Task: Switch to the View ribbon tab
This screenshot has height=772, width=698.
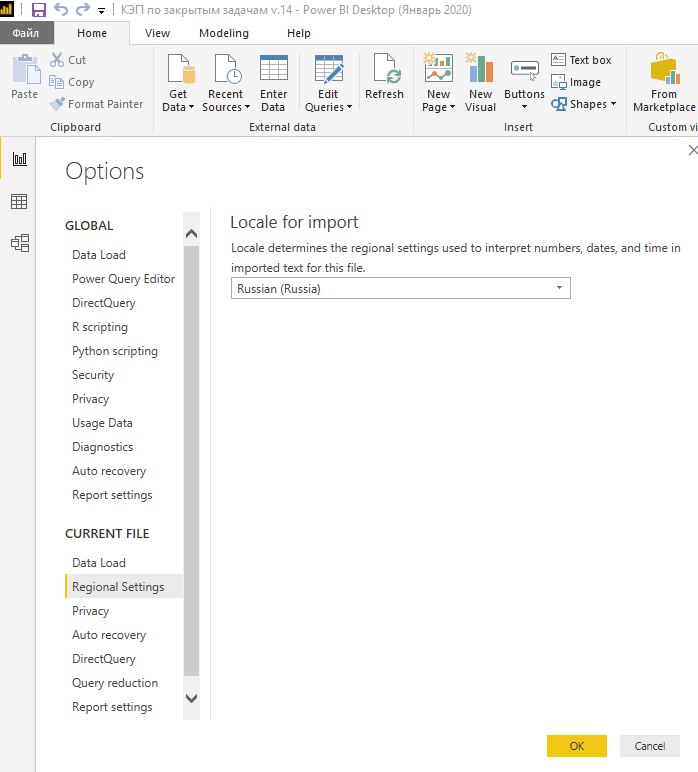Action: pos(158,33)
